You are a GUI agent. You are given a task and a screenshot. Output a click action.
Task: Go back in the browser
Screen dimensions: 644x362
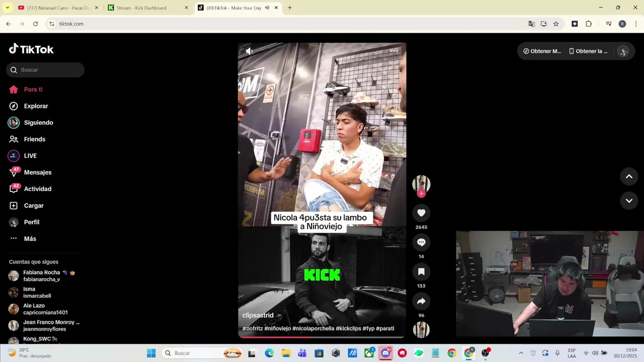click(x=8, y=24)
